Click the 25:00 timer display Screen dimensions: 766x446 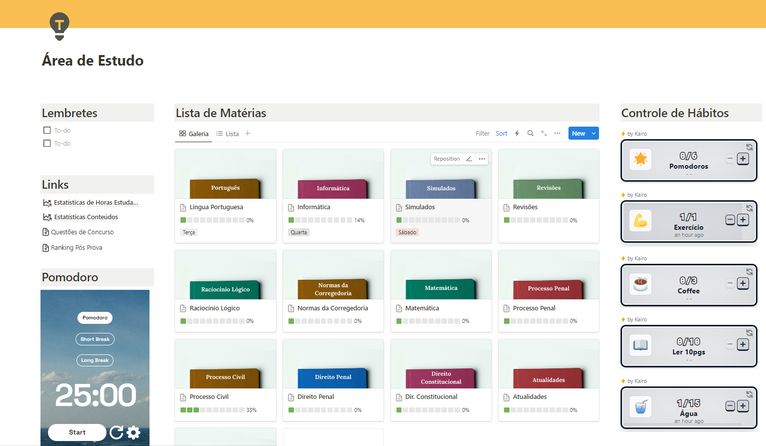[x=95, y=395]
